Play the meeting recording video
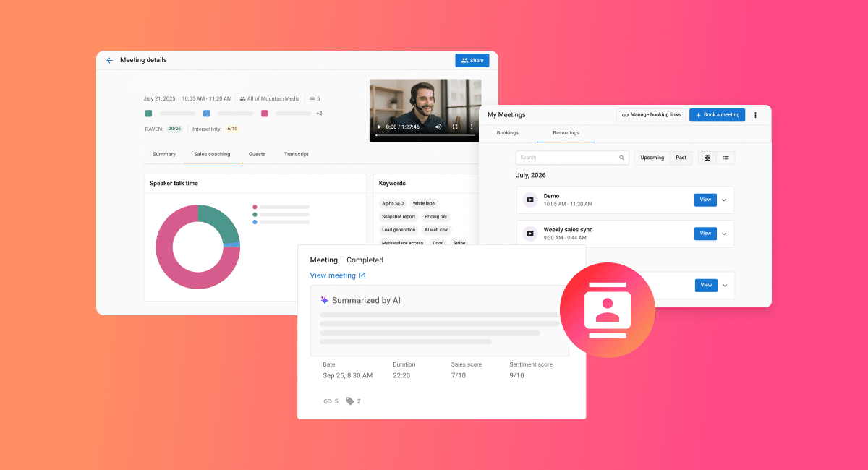 click(x=378, y=127)
